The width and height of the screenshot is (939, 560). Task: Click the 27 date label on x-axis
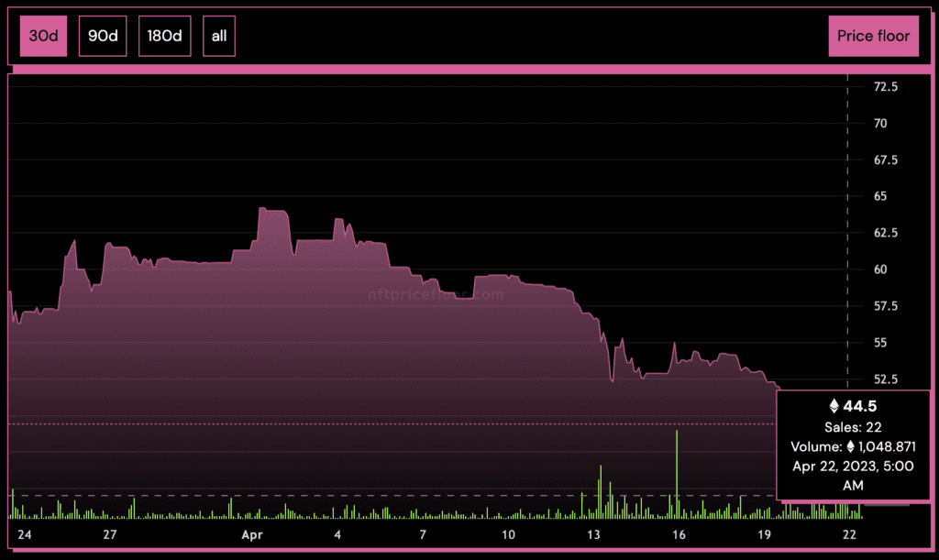tap(110, 534)
